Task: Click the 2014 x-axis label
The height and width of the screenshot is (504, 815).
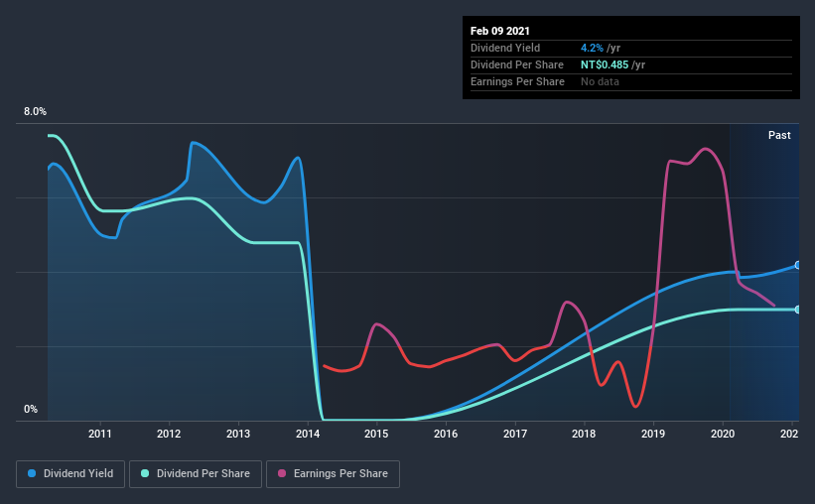Action: tap(308, 434)
